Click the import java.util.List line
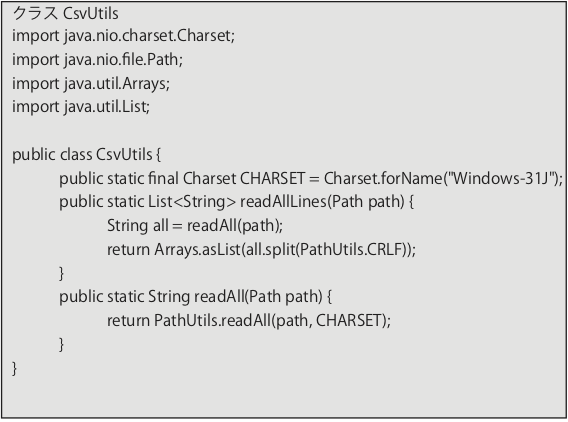Image resolution: width=568 pixels, height=422 pixels. tap(81, 107)
